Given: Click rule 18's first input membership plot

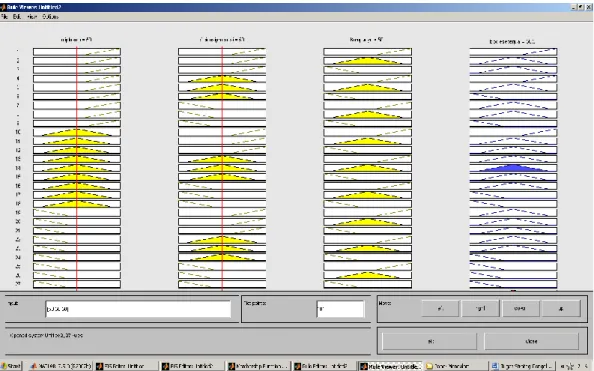Looking at the screenshot, I should pyautogui.click(x=77, y=204).
